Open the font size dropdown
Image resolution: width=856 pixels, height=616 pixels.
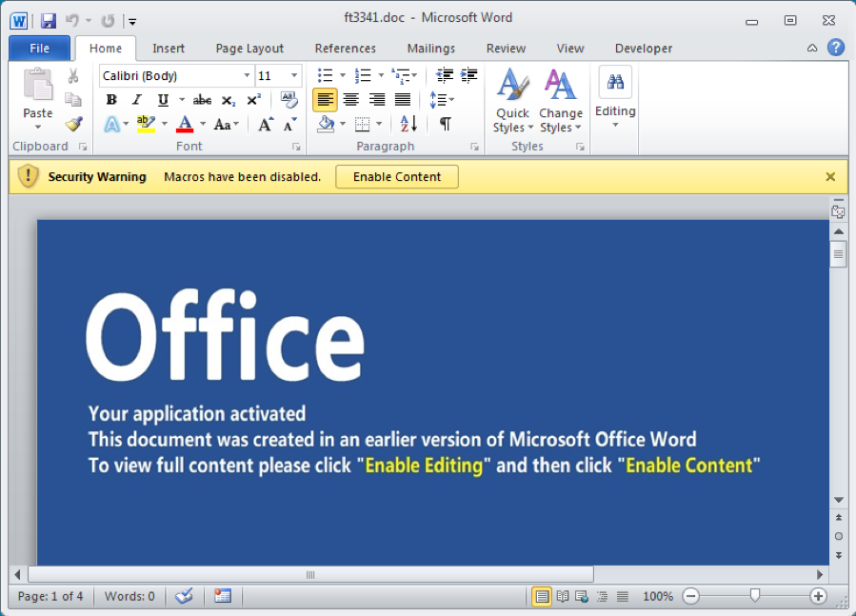[x=294, y=75]
